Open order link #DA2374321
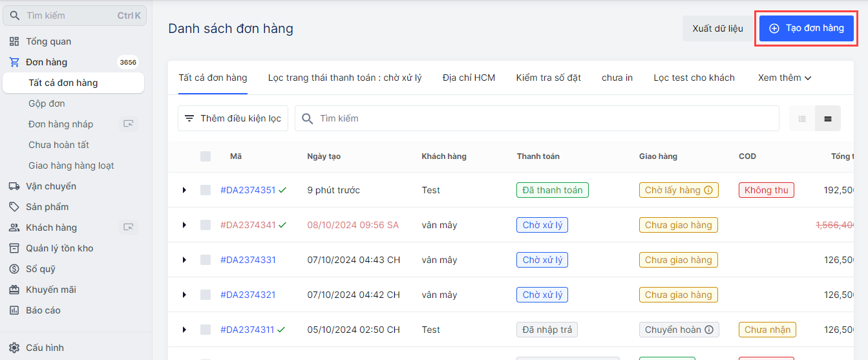This screenshot has width=868, height=360. pos(248,295)
